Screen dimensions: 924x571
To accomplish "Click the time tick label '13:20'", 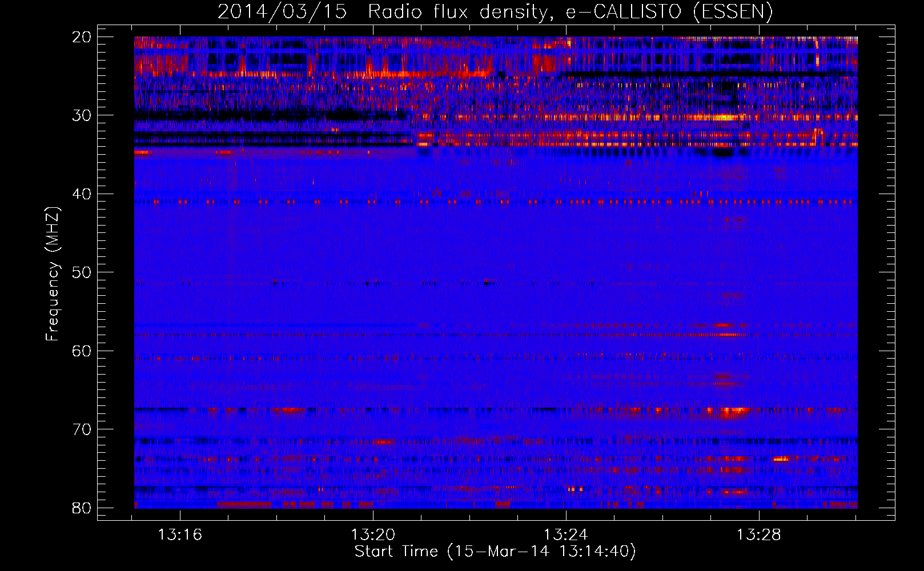I will coord(373,535).
